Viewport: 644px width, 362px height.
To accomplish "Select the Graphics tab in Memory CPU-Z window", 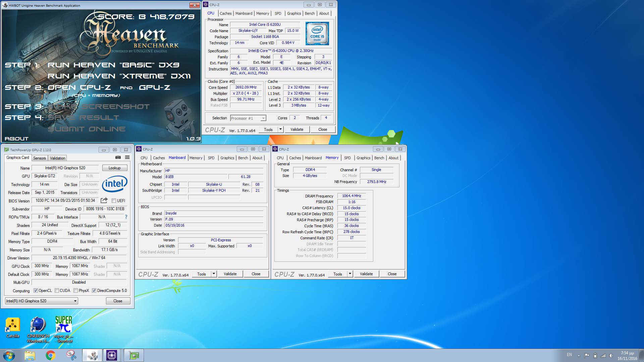I will tap(363, 158).
